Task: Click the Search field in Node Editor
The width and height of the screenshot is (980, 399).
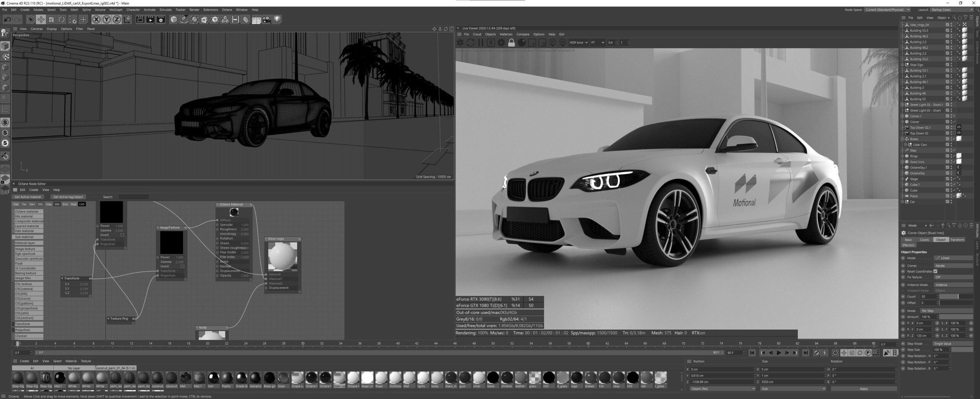Action: pos(133,197)
